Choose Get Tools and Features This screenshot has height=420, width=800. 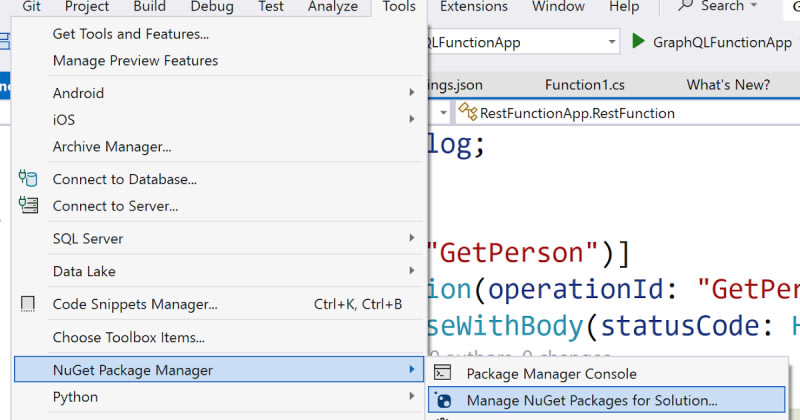coord(131,34)
